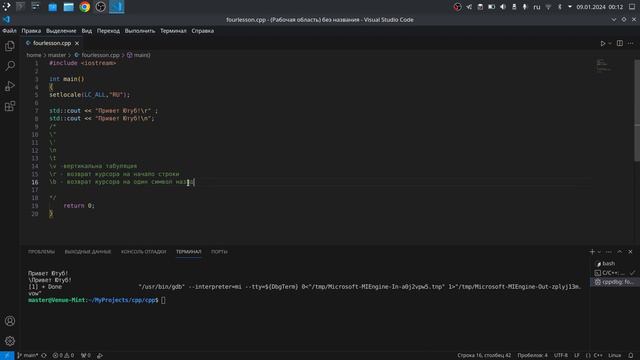
Task: Open the Правка menu
Action: pos(31,31)
